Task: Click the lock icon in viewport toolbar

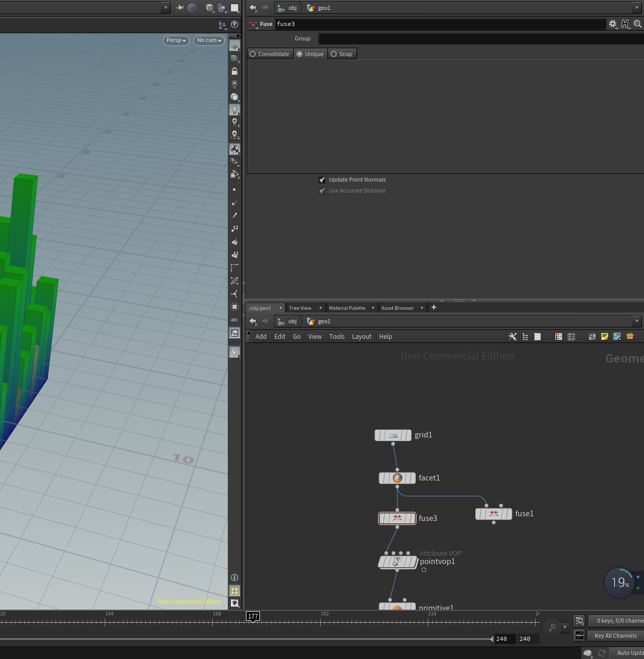Action: (235, 71)
